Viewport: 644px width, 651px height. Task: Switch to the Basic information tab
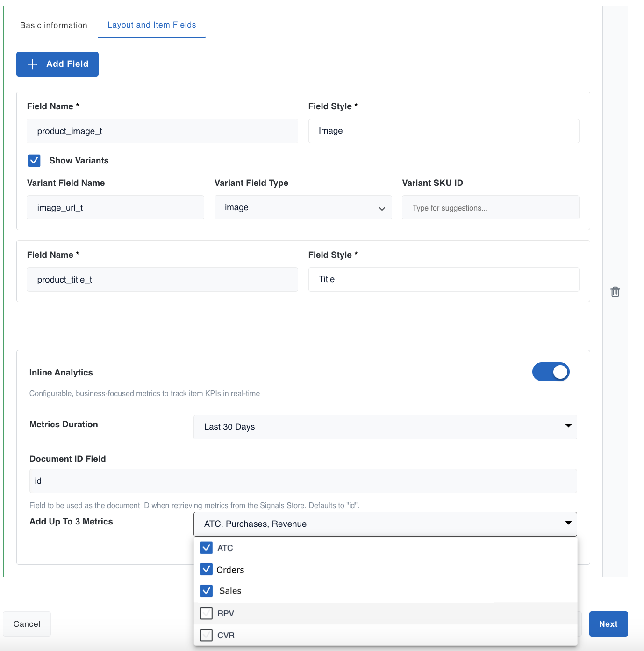[x=54, y=25]
